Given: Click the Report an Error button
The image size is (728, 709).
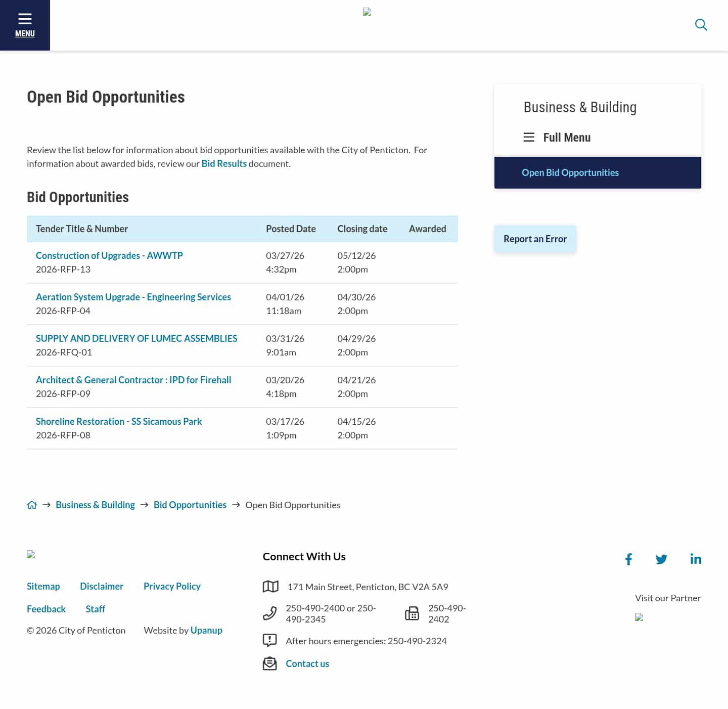Looking at the screenshot, I should coord(535,238).
